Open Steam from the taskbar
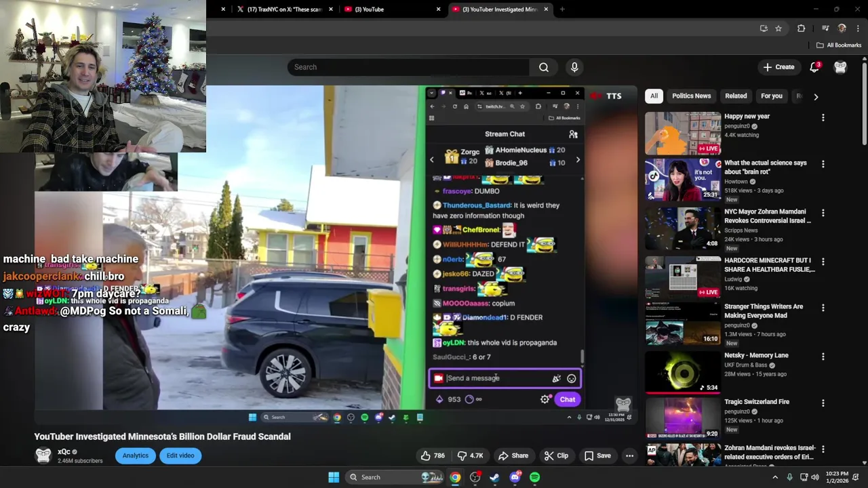The width and height of the screenshot is (868, 488). click(x=494, y=477)
